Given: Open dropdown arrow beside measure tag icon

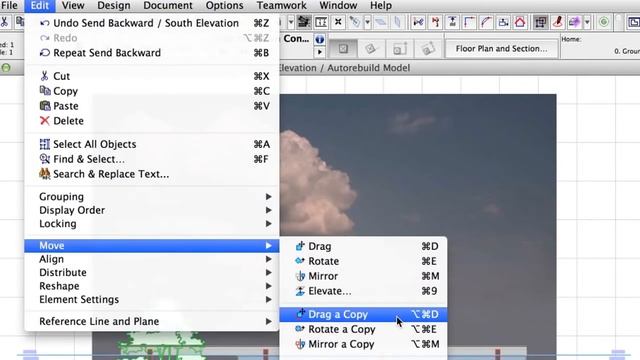Looking at the screenshot, I should click(x=367, y=22).
